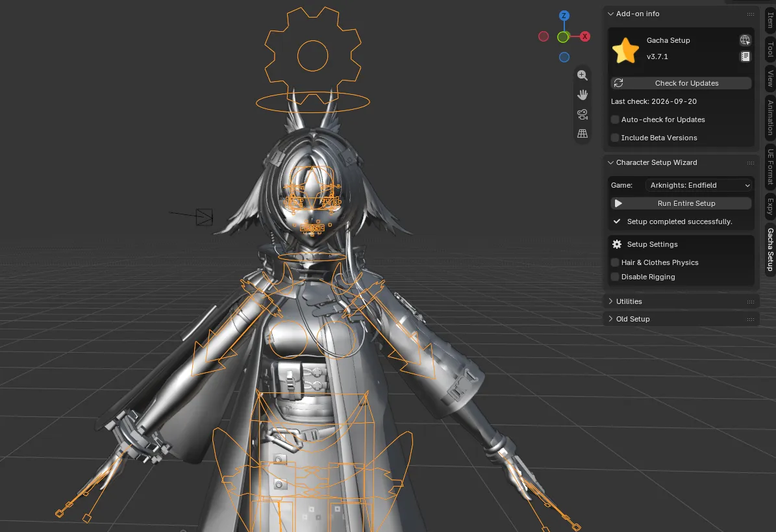The width and height of the screenshot is (776, 532).
Task: Open the add-on documentation icon
Action: click(x=745, y=57)
